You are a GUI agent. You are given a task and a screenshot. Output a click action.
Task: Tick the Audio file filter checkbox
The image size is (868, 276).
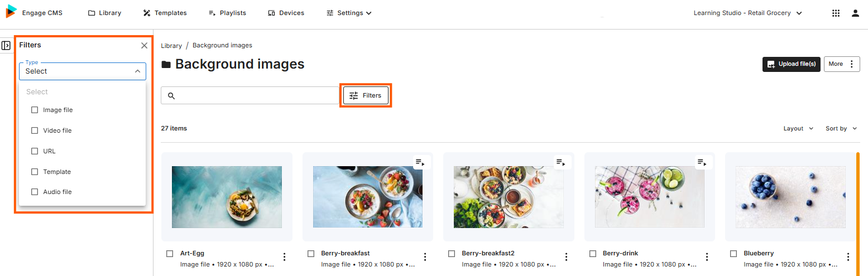tap(35, 192)
